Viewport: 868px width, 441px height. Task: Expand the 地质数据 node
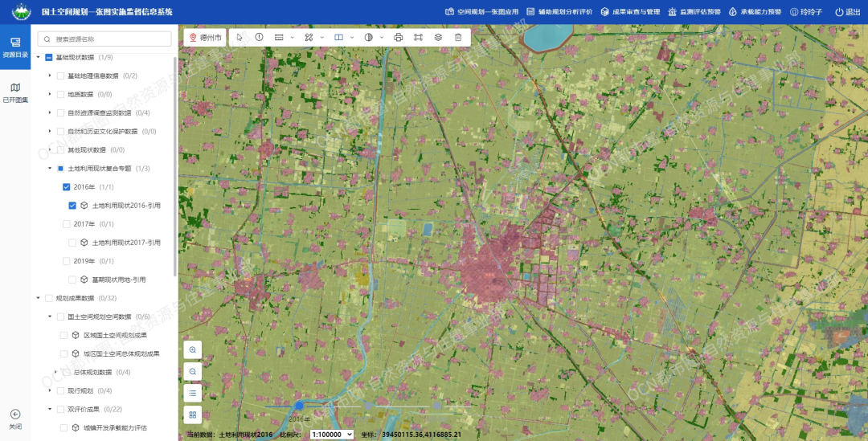[50, 95]
